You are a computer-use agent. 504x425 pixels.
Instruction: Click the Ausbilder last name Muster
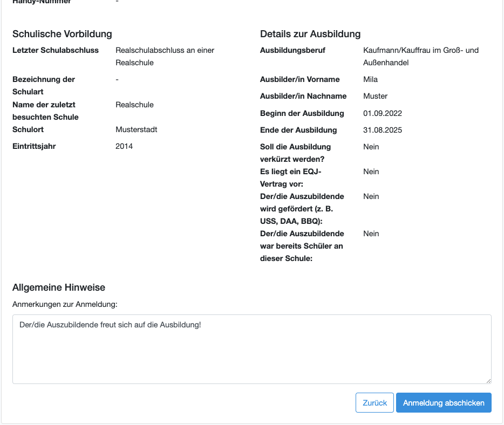tap(376, 96)
